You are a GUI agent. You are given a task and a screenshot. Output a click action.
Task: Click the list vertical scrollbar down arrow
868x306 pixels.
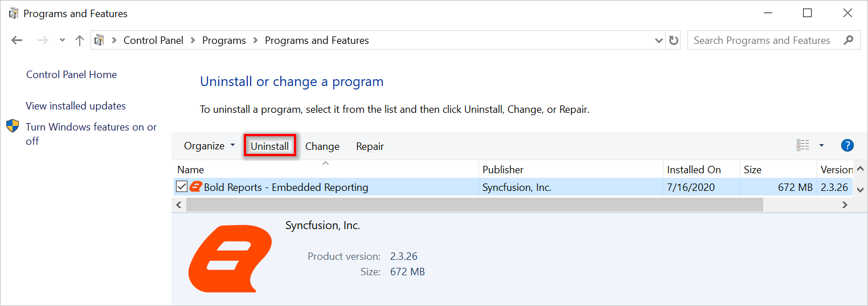[860, 189]
